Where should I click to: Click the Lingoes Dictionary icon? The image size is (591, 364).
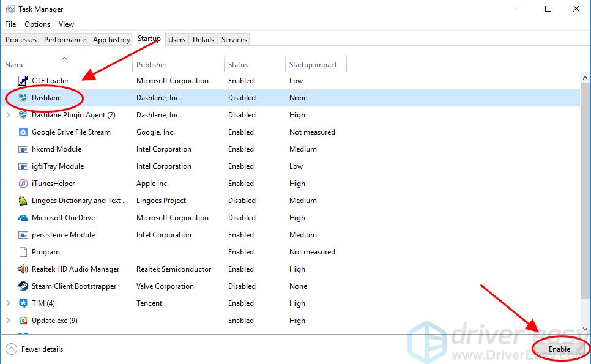(23, 200)
